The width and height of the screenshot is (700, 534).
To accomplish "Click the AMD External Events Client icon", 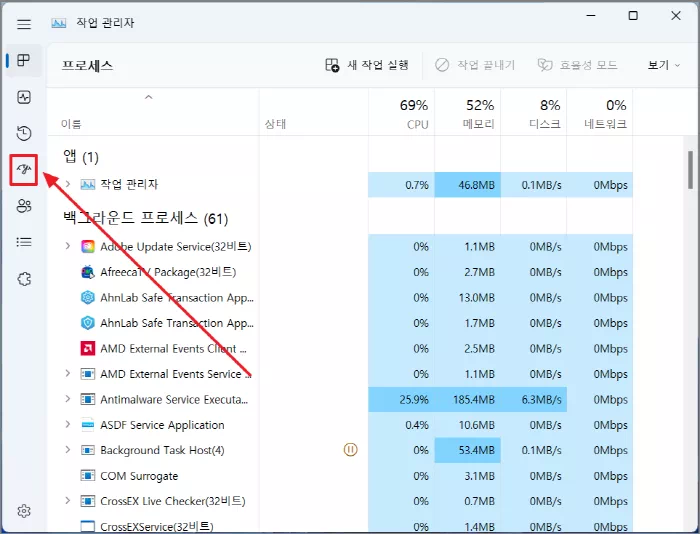I will 88,348.
